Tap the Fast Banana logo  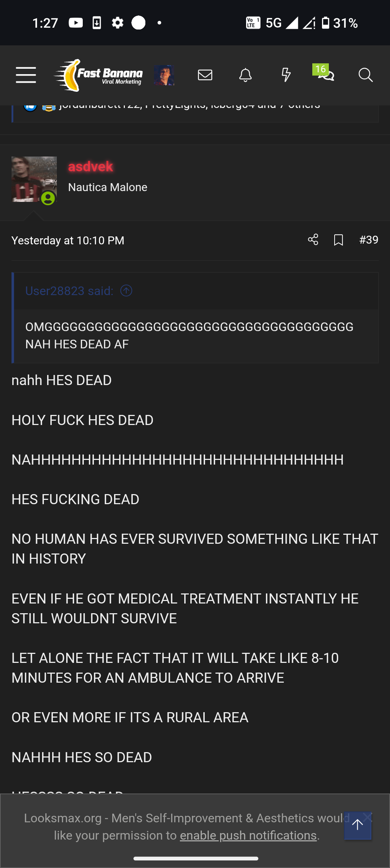coord(98,75)
